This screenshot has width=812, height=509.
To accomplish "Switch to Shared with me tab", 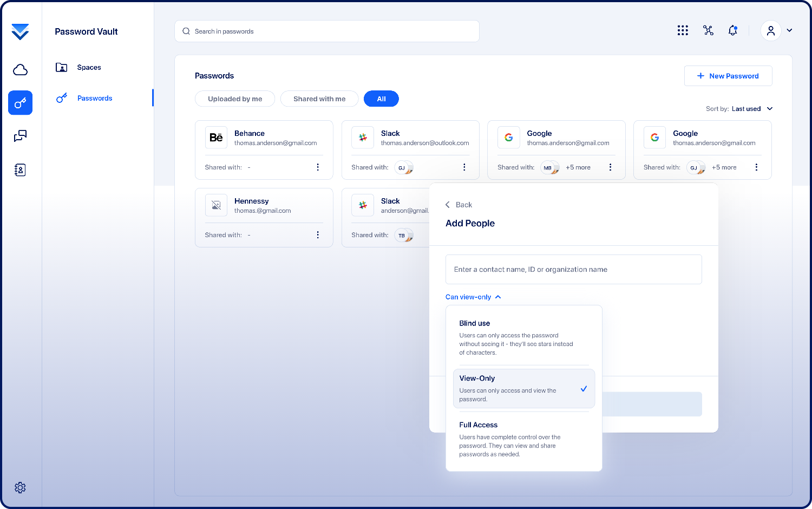I will pos(319,99).
